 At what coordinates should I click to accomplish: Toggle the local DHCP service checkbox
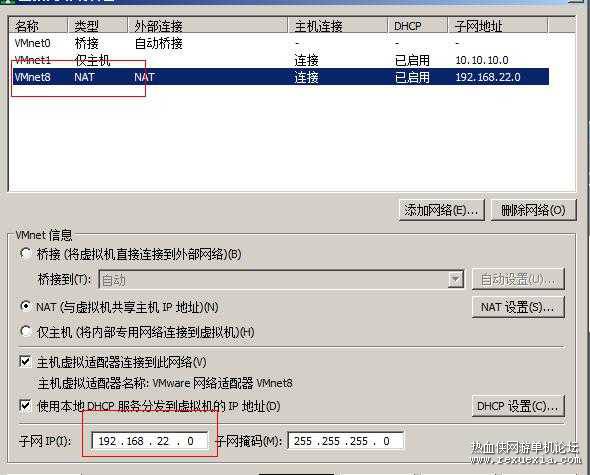(25, 405)
